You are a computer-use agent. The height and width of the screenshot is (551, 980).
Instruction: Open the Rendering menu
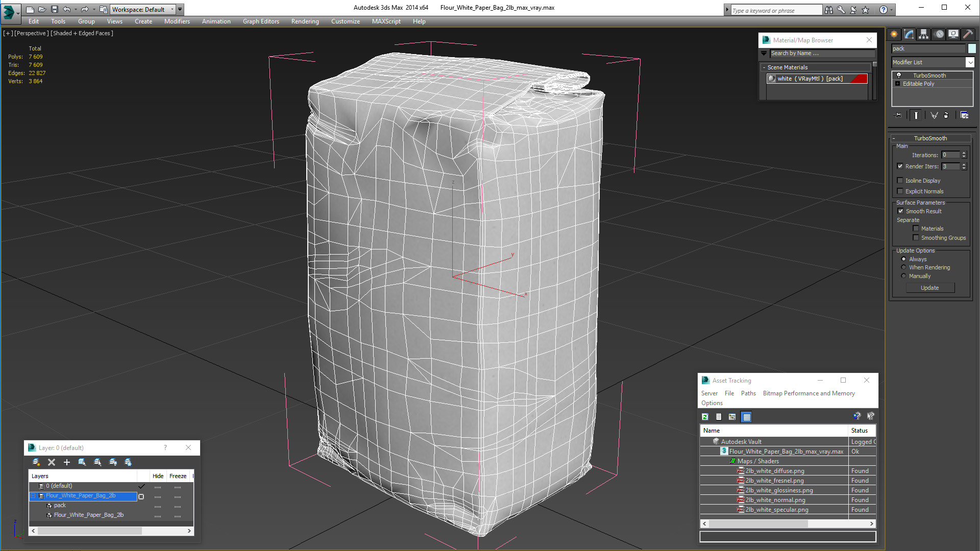(305, 21)
